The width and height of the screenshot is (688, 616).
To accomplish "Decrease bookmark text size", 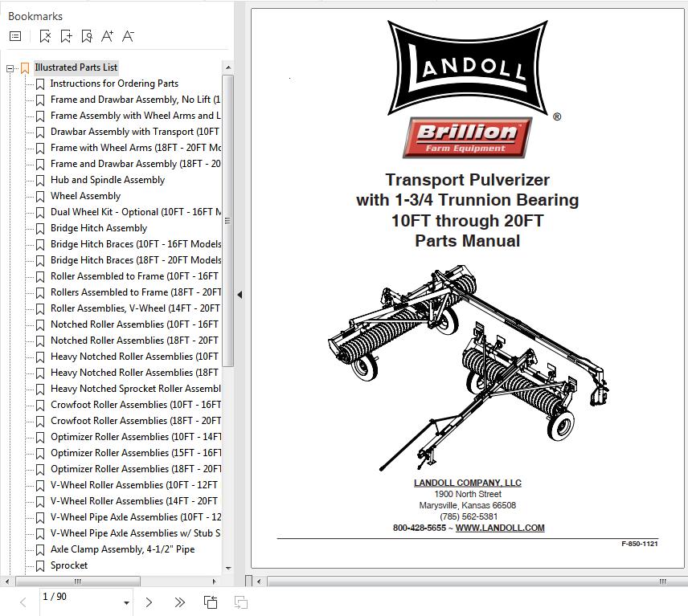I will 128,36.
